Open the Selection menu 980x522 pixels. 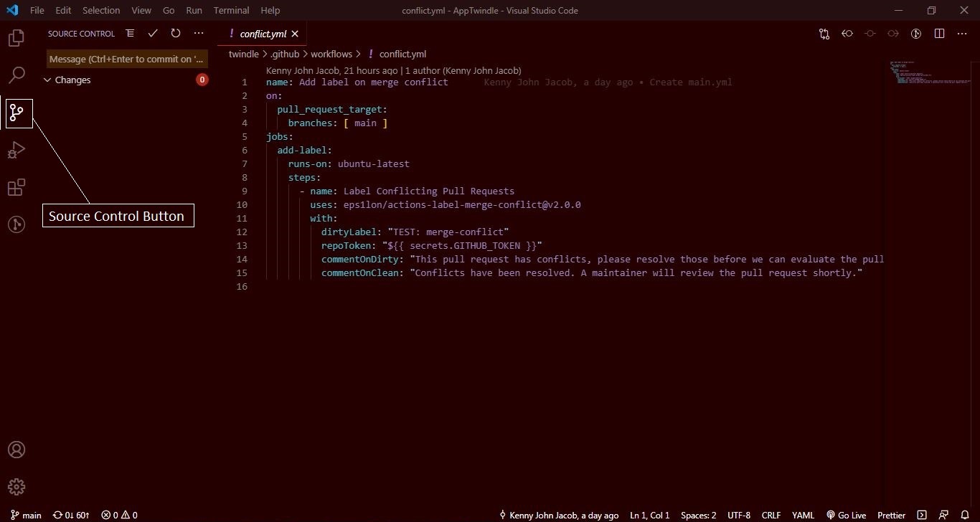click(x=101, y=10)
